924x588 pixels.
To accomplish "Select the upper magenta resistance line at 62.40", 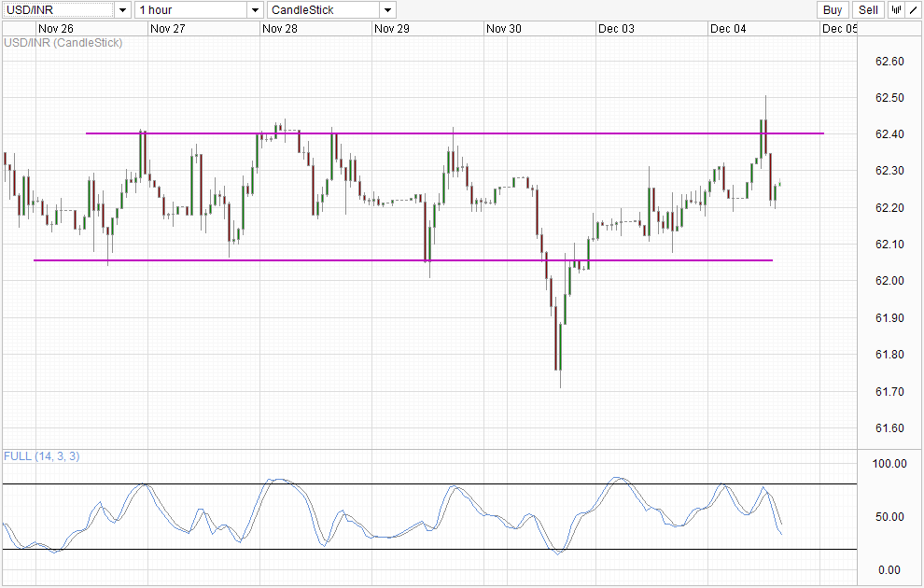I will 455,133.
